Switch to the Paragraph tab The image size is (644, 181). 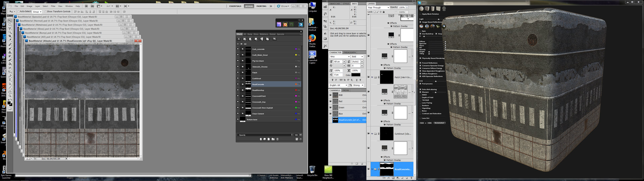[350, 53]
